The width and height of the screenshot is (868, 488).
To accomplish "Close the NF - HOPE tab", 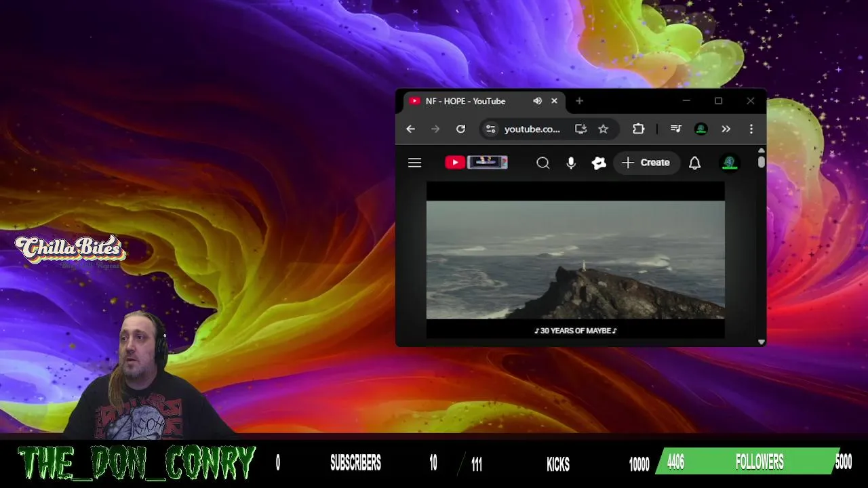I will coord(554,101).
